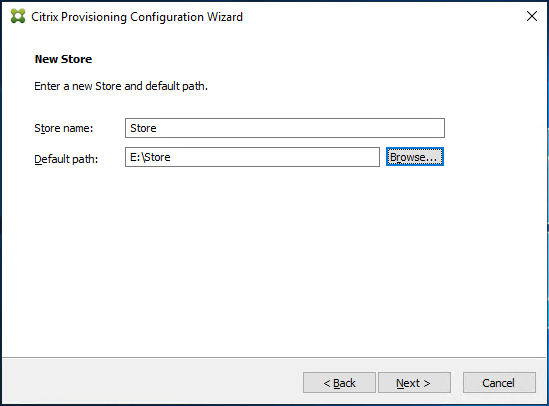The width and height of the screenshot is (549, 406).
Task: Cancel the configuration wizard
Action: [x=499, y=383]
